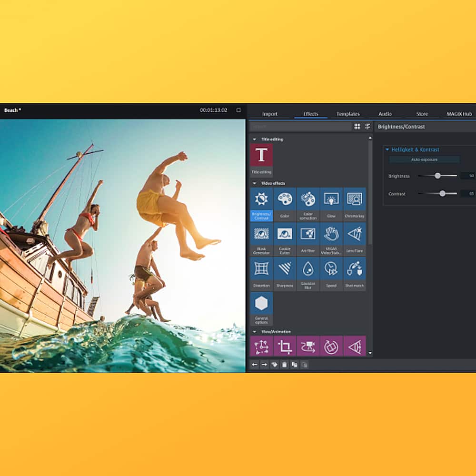The height and width of the screenshot is (476, 476).
Task: Open the Color correction effect
Action: (x=308, y=204)
